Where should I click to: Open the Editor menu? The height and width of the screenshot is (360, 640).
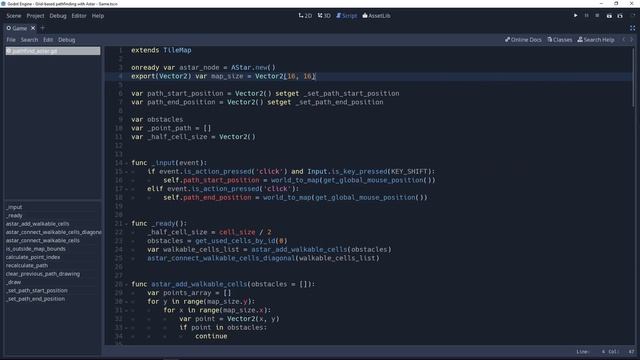click(79, 16)
